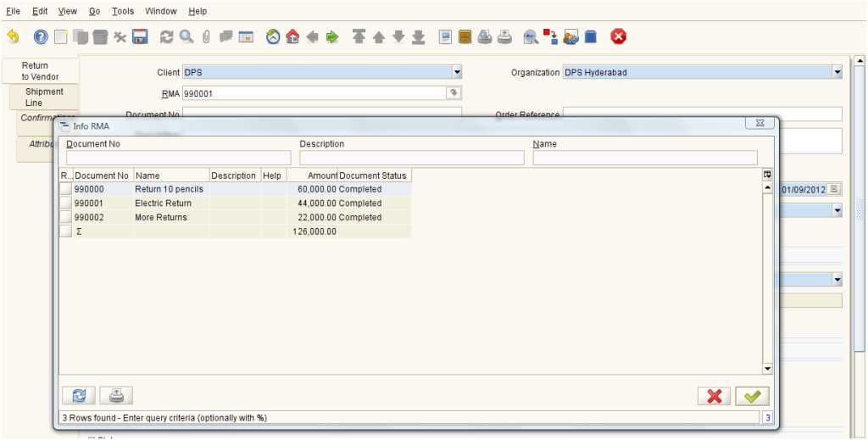868x440 pixels.
Task: Click the Undo changes toolbar icon
Action: click(13, 37)
